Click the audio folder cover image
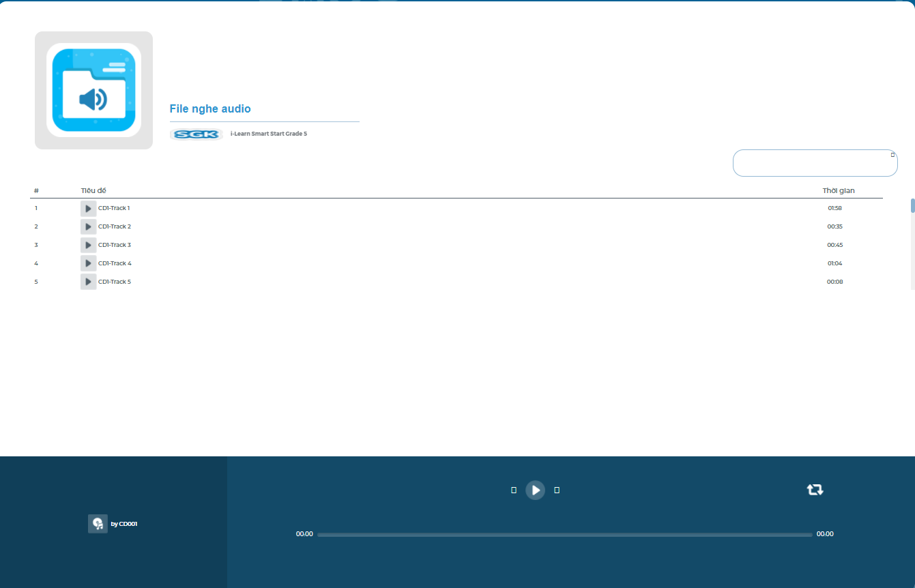The image size is (915, 588). [x=93, y=90]
